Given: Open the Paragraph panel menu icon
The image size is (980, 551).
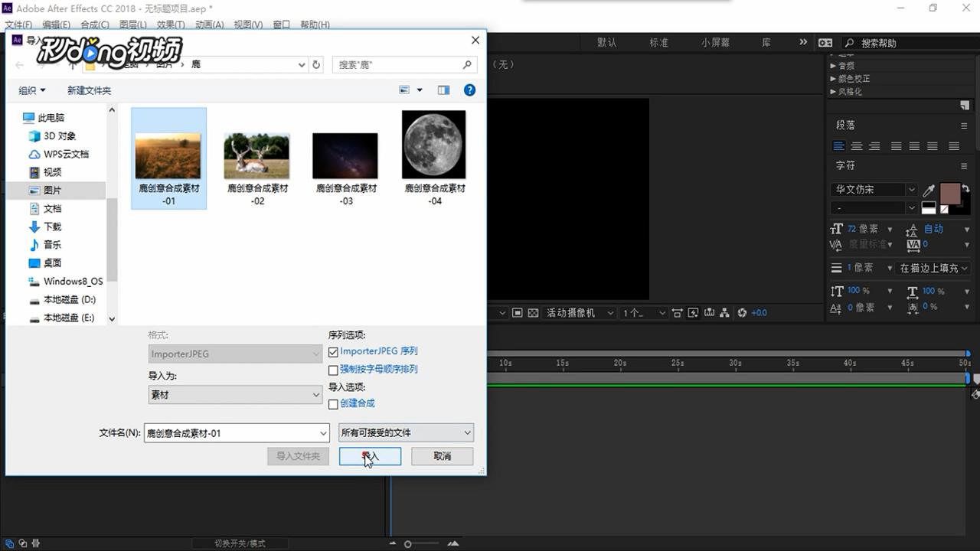Looking at the screenshot, I should [x=964, y=126].
